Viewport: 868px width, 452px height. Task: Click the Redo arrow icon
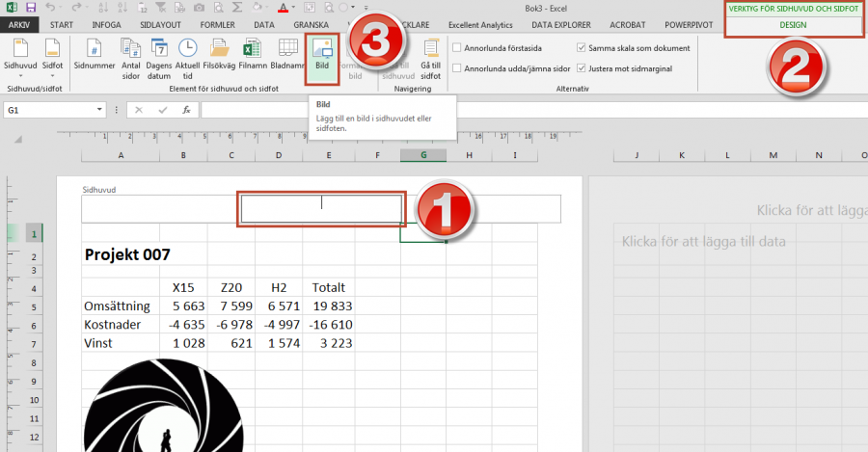point(76,8)
